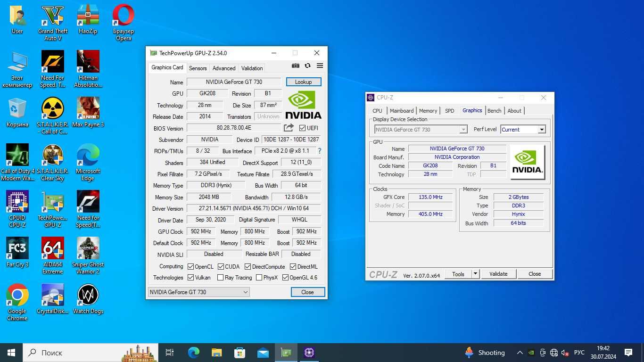
Task: Launch Max Payne 3 desktop shortcut
Action: pos(88,113)
